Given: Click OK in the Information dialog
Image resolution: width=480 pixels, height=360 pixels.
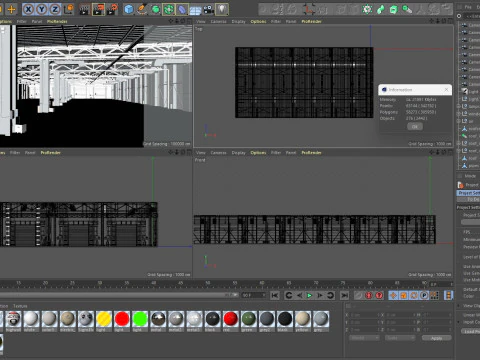Looking at the screenshot, I should pos(415,126).
